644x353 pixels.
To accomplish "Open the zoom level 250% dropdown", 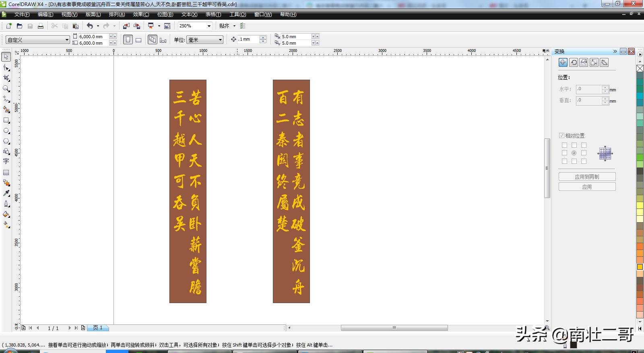I will click(209, 26).
